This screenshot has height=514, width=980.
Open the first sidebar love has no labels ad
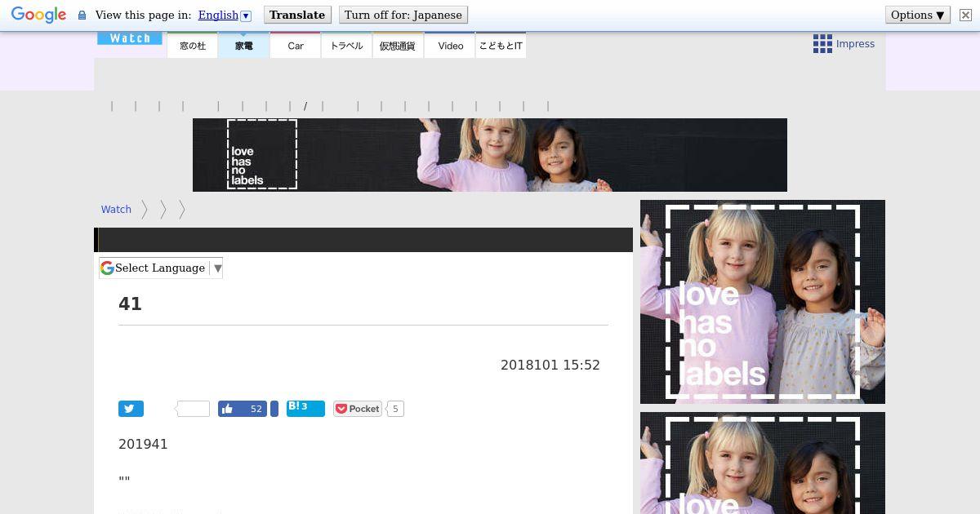point(763,302)
